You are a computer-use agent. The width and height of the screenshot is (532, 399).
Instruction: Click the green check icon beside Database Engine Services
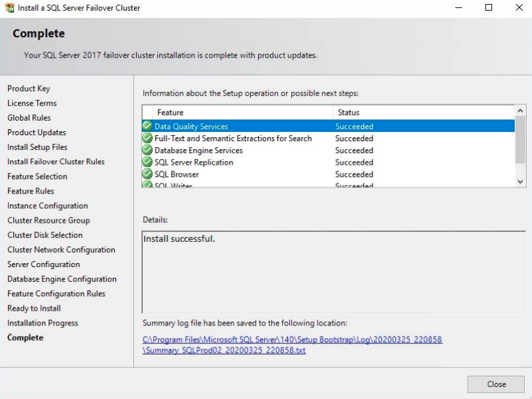pyautogui.click(x=147, y=150)
